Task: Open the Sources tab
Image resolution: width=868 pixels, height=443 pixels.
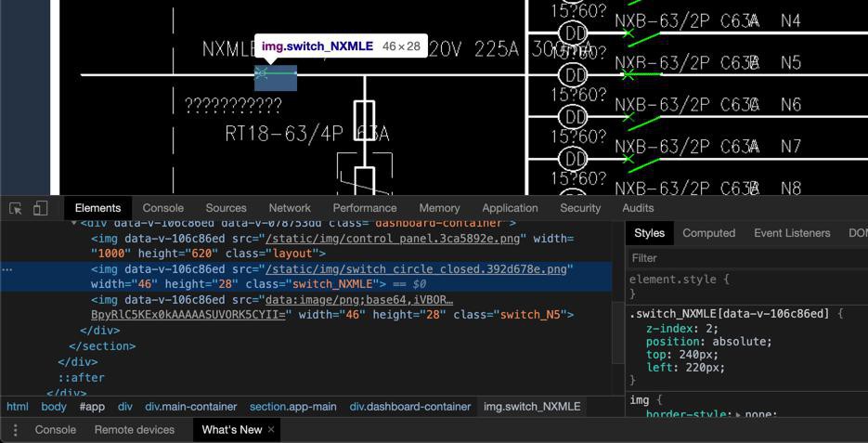Action: point(226,208)
